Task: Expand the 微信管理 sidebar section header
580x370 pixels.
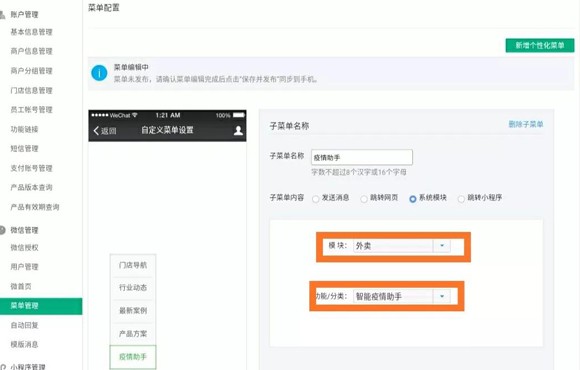Action: click(x=24, y=230)
